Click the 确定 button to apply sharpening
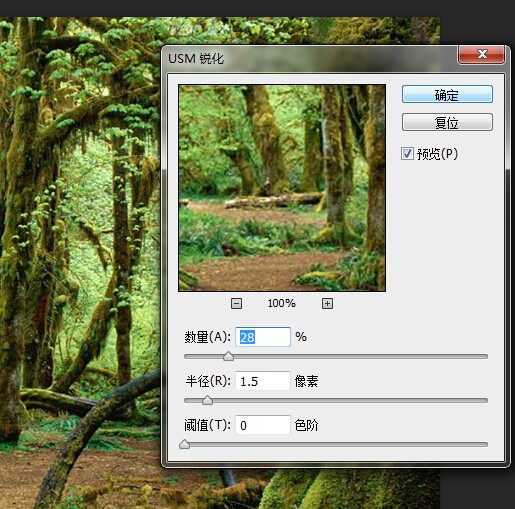515x509 pixels. (447, 94)
